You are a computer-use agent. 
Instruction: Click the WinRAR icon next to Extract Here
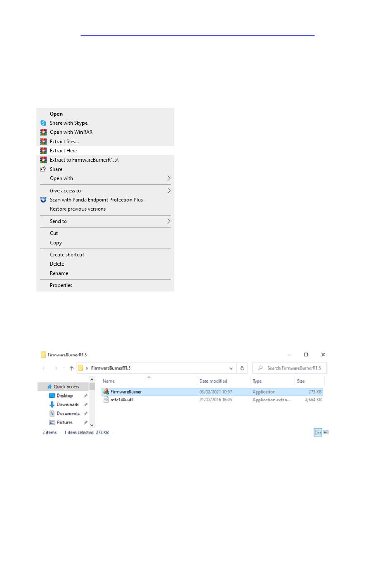43,151
